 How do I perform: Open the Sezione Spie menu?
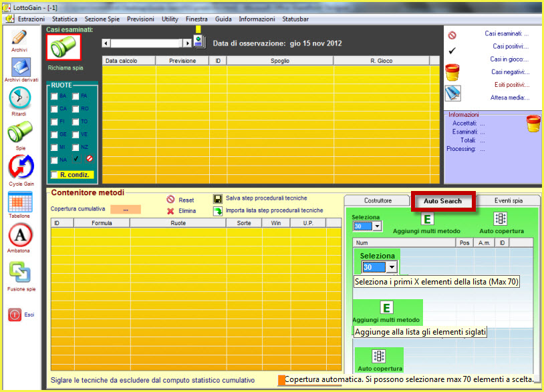pos(102,19)
